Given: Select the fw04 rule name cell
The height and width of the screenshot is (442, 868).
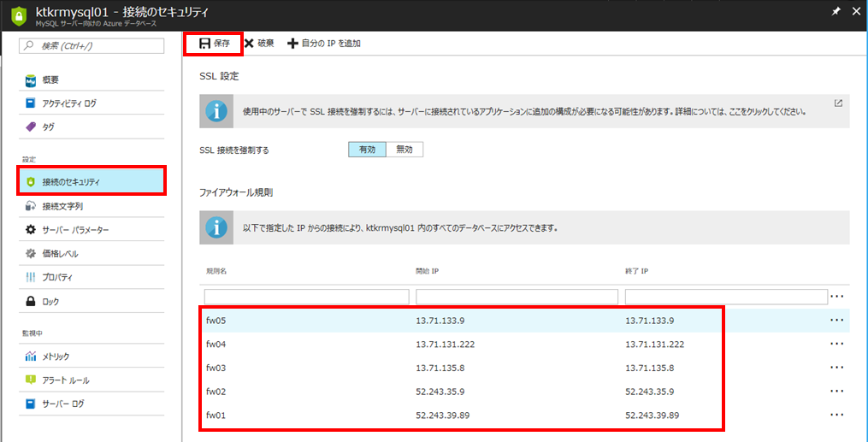Looking at the screenshot, I should [216, 344].
